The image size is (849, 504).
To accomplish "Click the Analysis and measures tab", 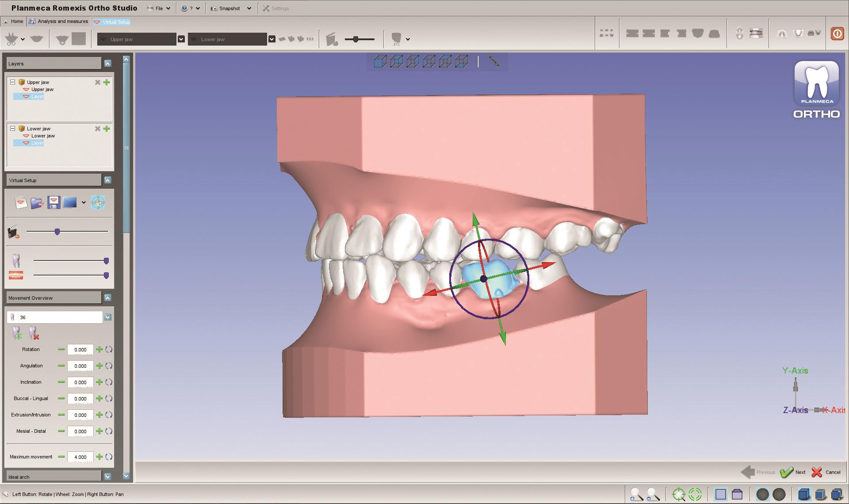I will (63, 22).
